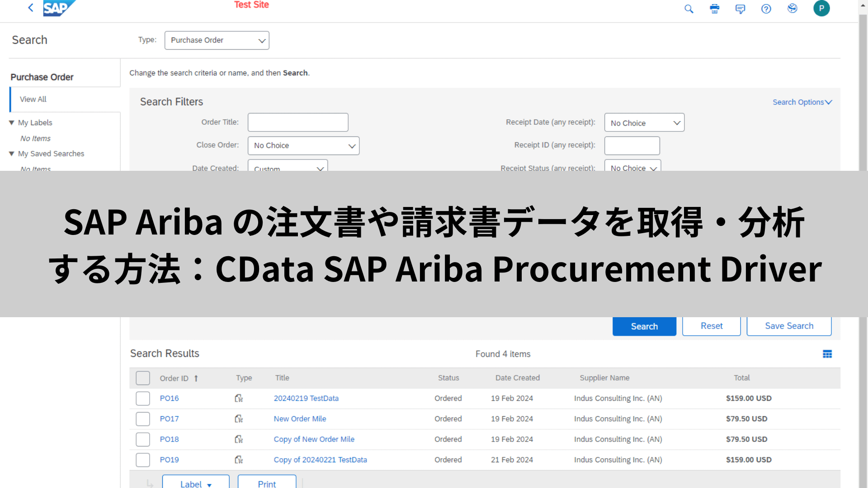The image size is (868, 488).
Task: Sort by Order ID ascending arrow
Action: click(x=196, y=378)
